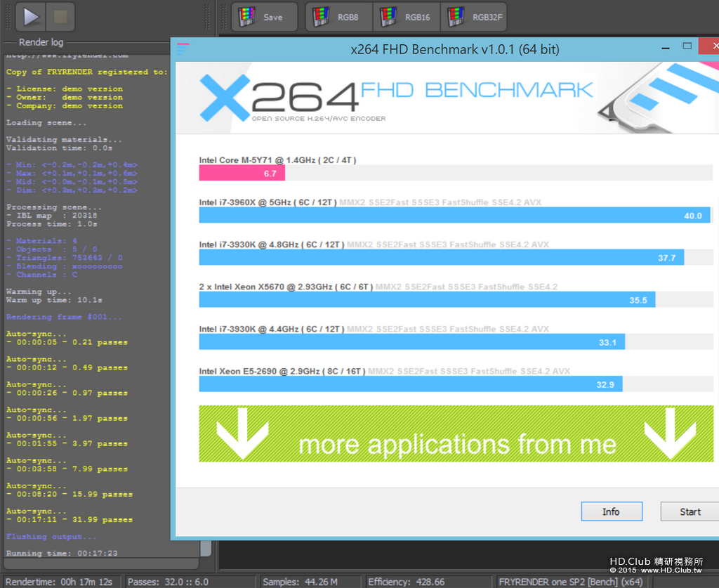Click the i7-3960X 40.0 result bar
Image resolution: width=719 pixels, height=588 pixels.
[454, 215]
